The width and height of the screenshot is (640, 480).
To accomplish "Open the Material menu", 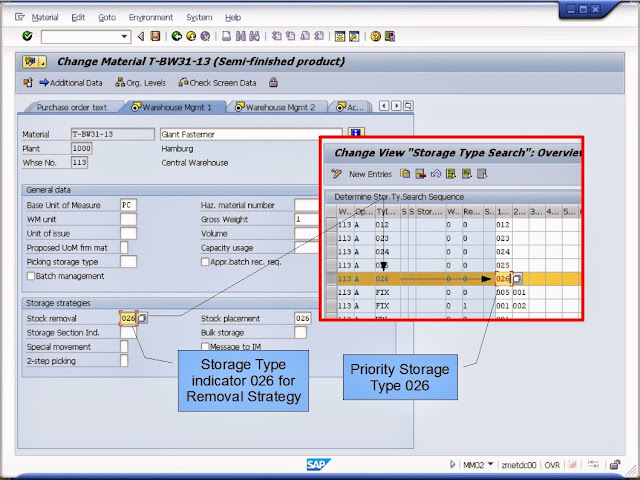I will pyautogui.click(x=45, y=17).
